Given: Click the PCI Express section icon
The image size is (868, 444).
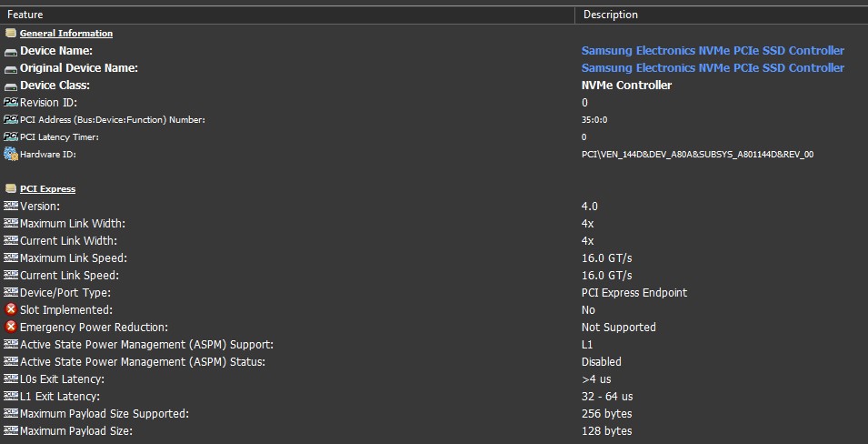Looking at the screenshot, I should pyautogui.click(x=11, y=188).
